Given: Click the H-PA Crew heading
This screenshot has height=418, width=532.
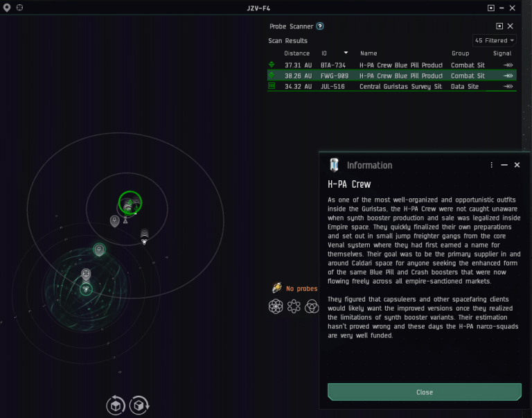Looking at the screenshot, I should click(x=349, y=184).
